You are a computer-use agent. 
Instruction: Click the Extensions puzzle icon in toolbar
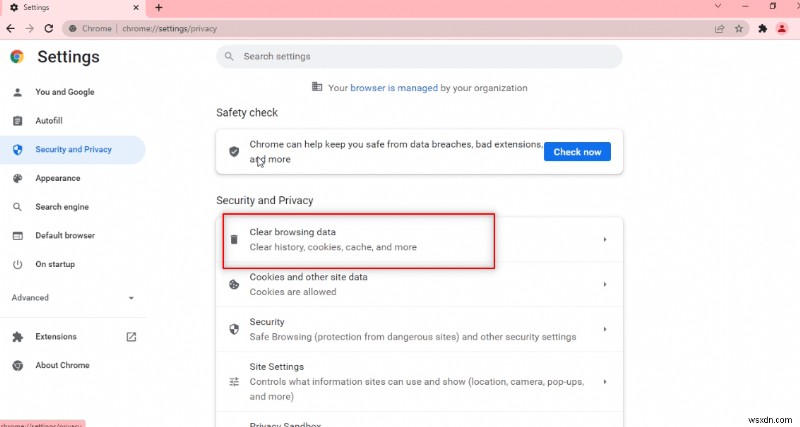[x=762, y=29]
